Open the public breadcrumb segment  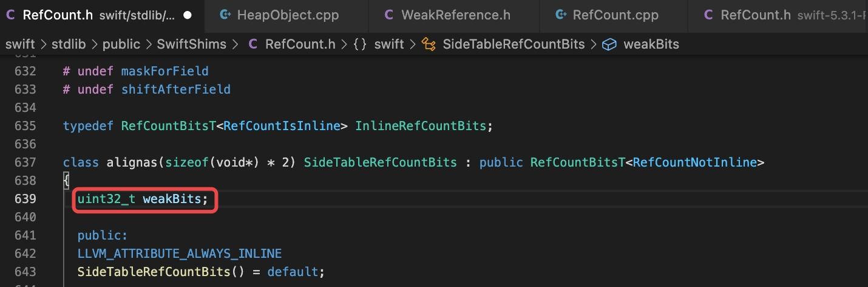pos(121,44)
